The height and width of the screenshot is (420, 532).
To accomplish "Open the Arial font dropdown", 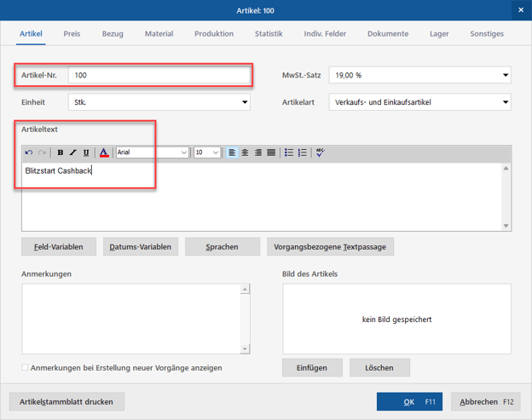I will pyautogui.click(x=183, y=152).
